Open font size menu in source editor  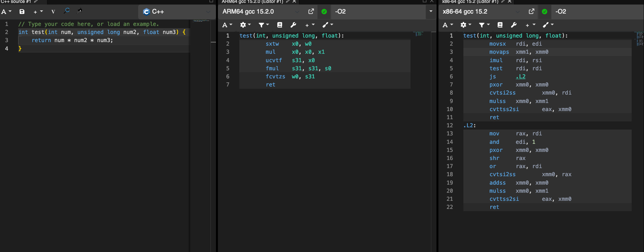coord(6,12)
